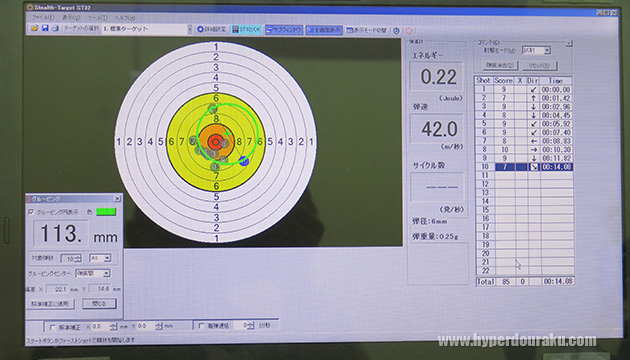The height and width of the screenshot is (360, 630).
Task: Click the 閉じる button in the grouping panel
Action: click(99, 303)
